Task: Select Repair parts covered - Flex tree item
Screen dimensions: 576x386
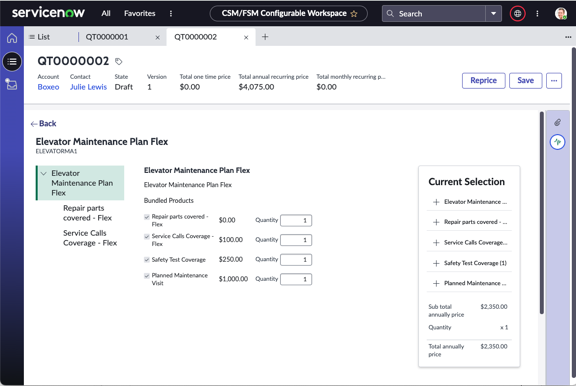Action: 87,213
